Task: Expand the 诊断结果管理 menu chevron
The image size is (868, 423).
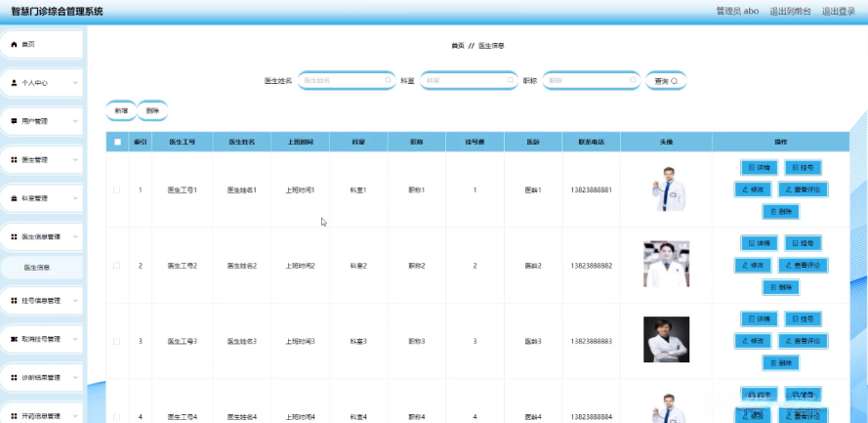Action: point(75,378)
